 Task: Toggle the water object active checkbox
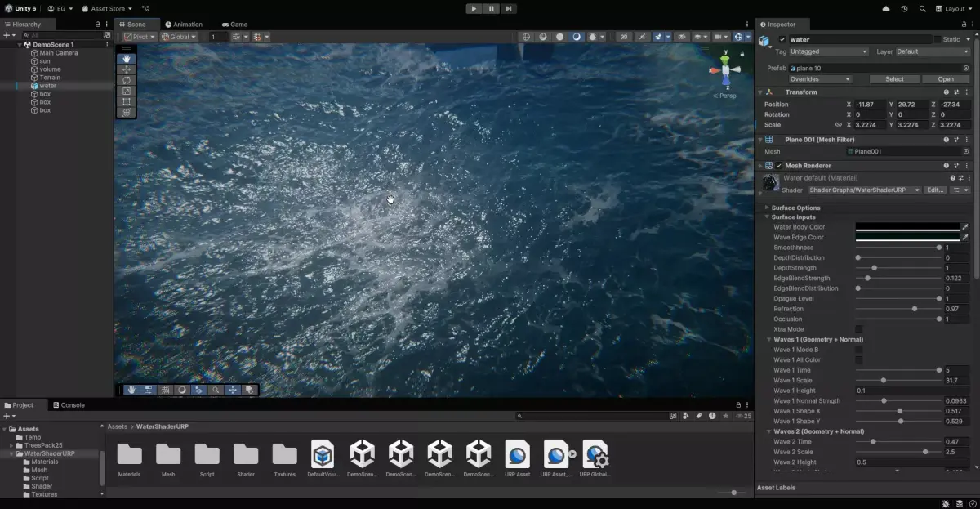(782, 39)
